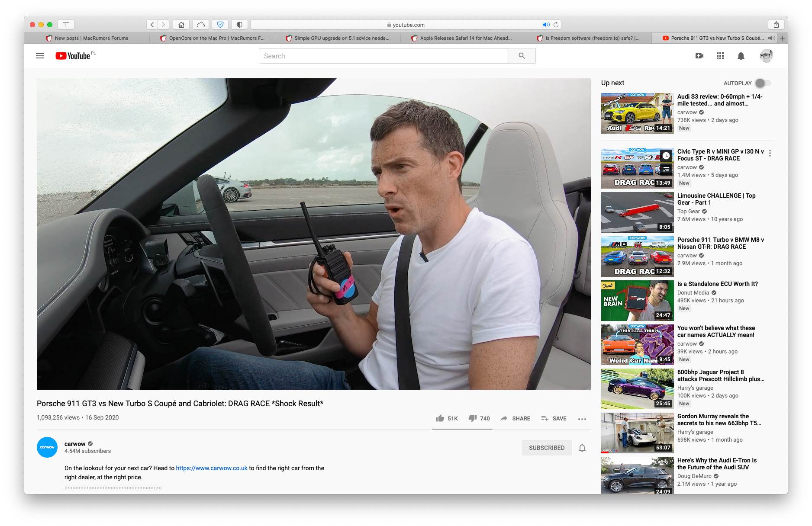Open Porsche 911 Turbo v BMW M8 title

(721, 243)
